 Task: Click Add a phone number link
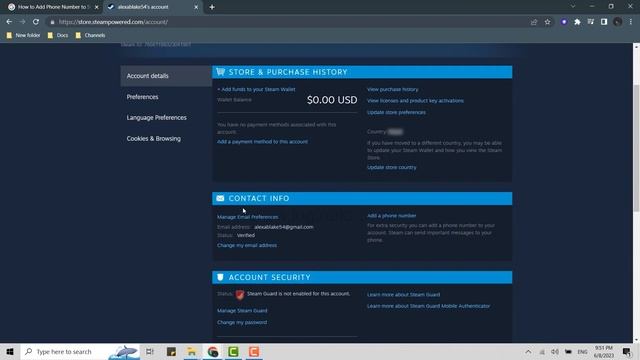click(391, 216)
